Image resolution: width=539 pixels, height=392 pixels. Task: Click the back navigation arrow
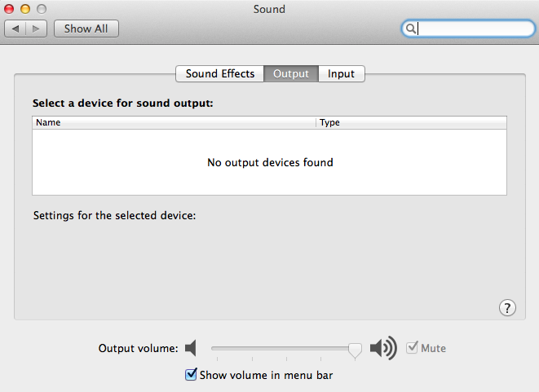pyautogui.click(x=15, y=29)
